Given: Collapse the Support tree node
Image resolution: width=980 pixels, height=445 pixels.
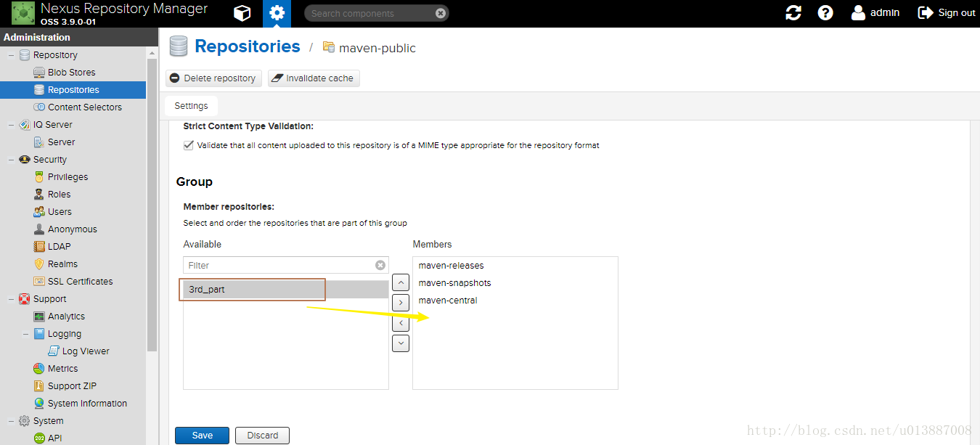Looking at the screenshot, I should coord(11,298).
